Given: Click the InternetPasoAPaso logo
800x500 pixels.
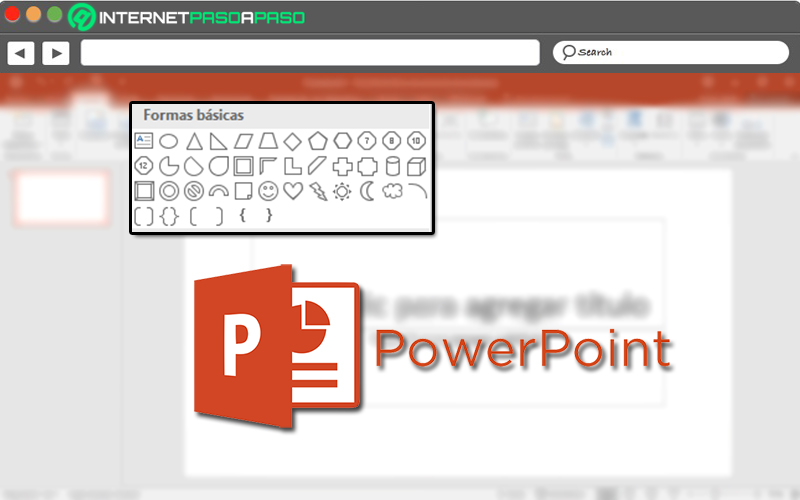Looking at the screenshot, I should click(186, 17).
